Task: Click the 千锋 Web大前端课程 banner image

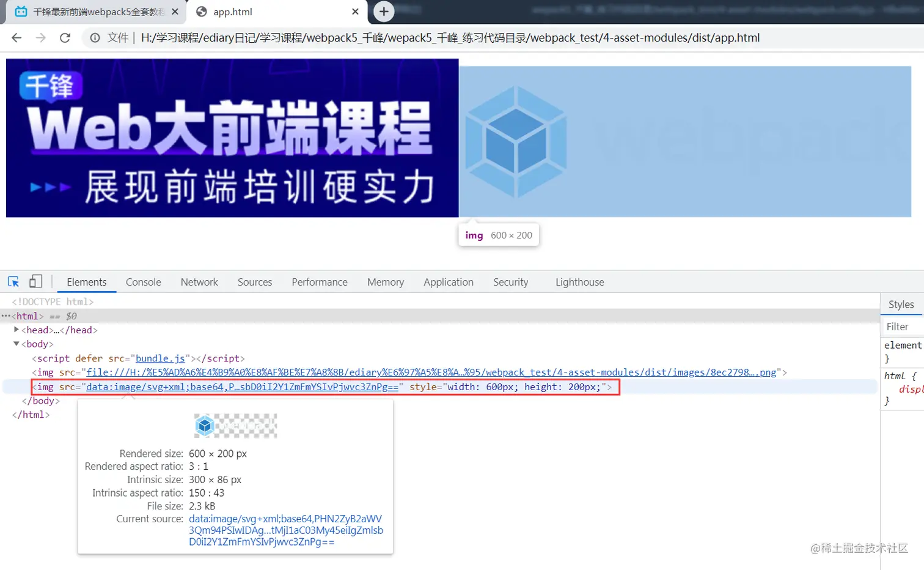Action: (x=232, y=138)
